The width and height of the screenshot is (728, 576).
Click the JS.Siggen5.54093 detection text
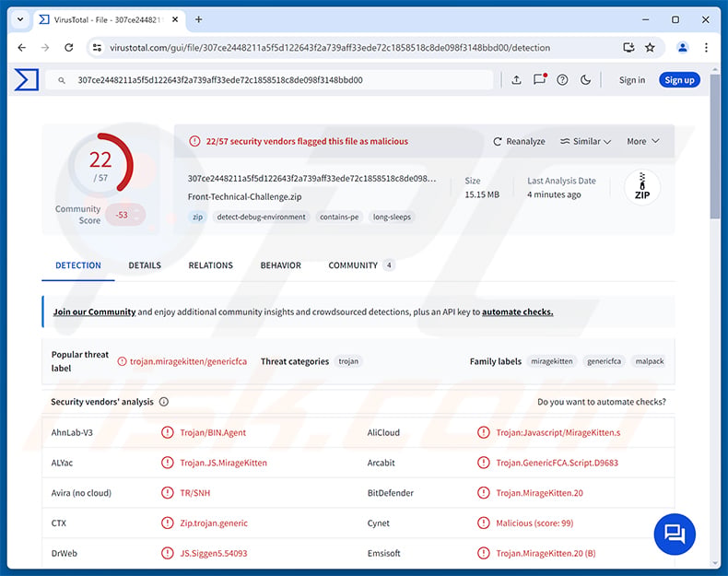coord(214,553)
